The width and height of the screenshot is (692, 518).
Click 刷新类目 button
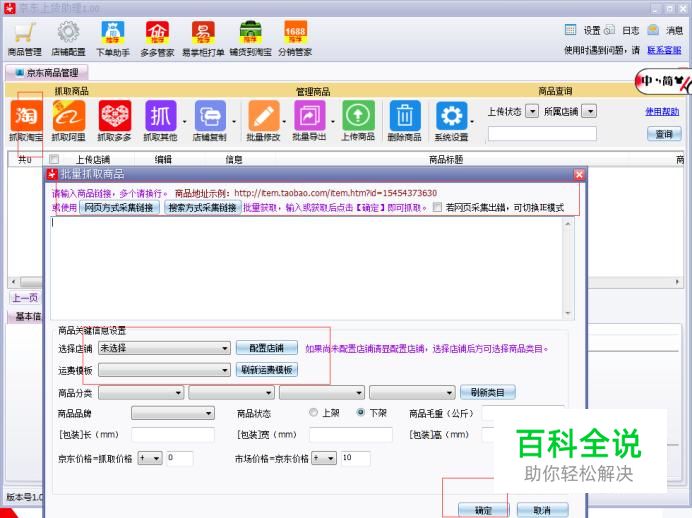488,392
